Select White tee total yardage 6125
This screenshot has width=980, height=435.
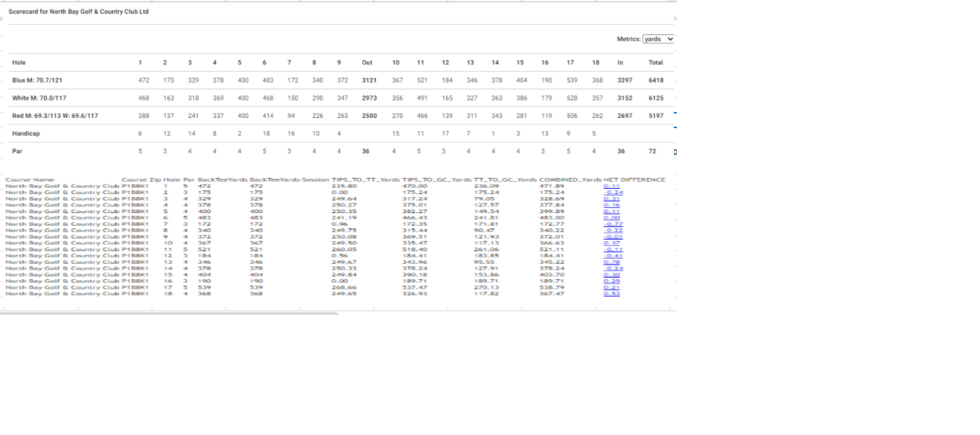coord(656,97)
